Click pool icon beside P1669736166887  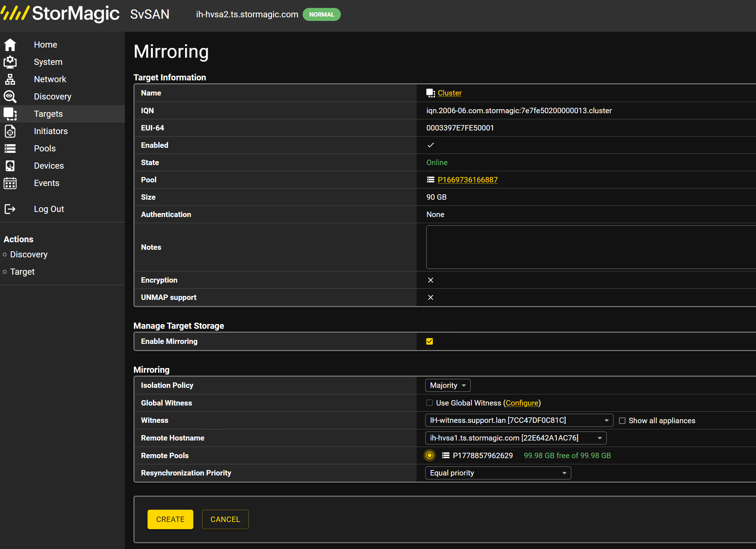[x=431, y=180]
